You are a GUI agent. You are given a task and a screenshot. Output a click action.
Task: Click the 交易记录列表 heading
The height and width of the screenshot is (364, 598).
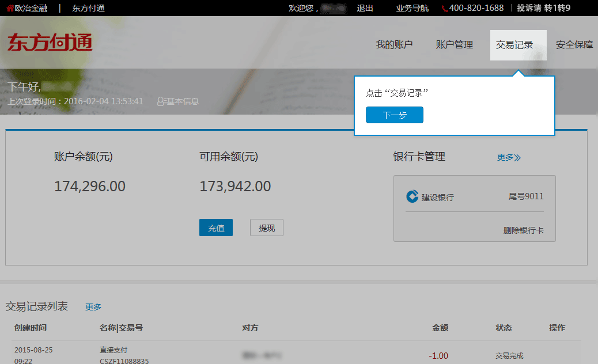coord(37,306)
